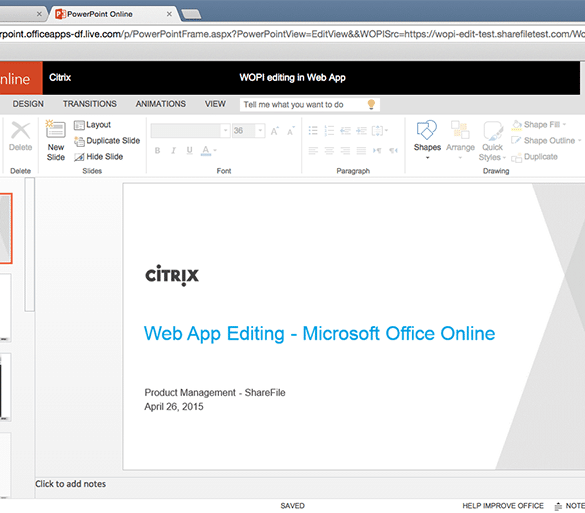Select the first highlighted slide thumbnail
This screenshot has width=585, height=513.
pyautogui.click(x=6, y=228)
